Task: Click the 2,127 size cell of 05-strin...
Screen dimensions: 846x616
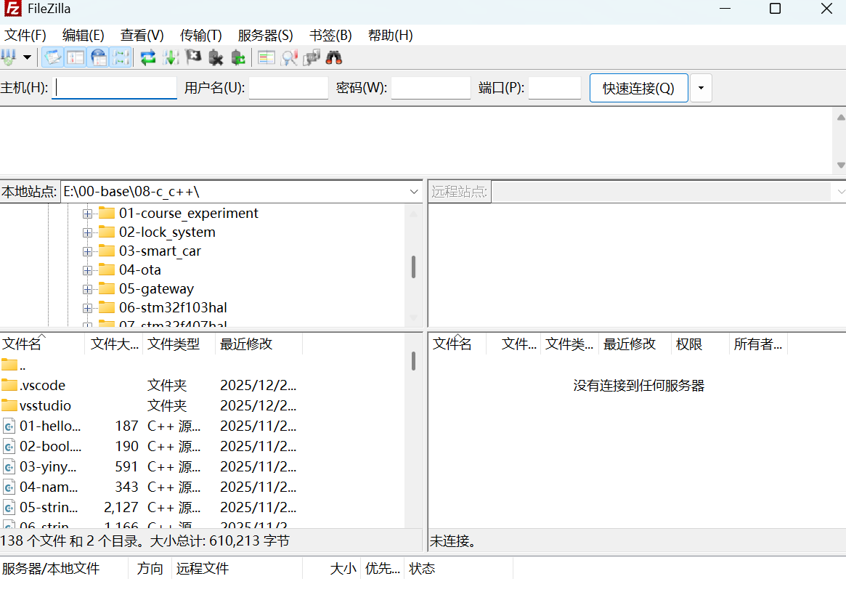Action: pyautogui.click(x=121, y=508)
